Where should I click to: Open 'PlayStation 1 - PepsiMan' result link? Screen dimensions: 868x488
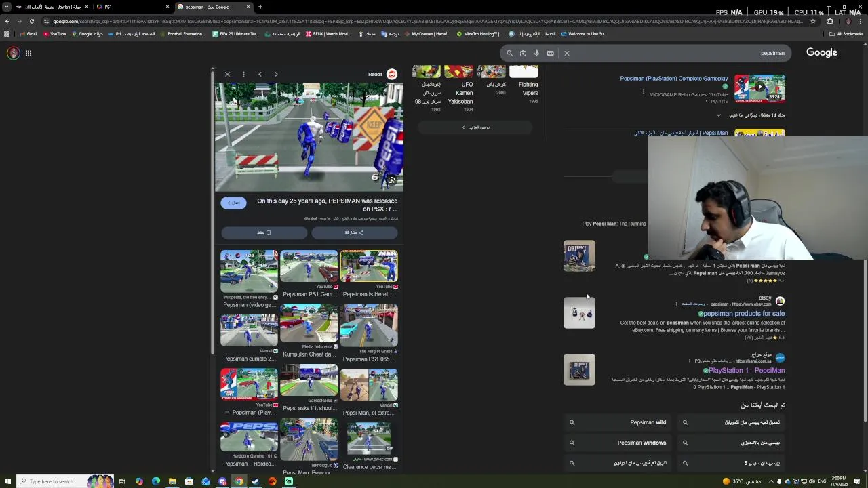[747, 371]
